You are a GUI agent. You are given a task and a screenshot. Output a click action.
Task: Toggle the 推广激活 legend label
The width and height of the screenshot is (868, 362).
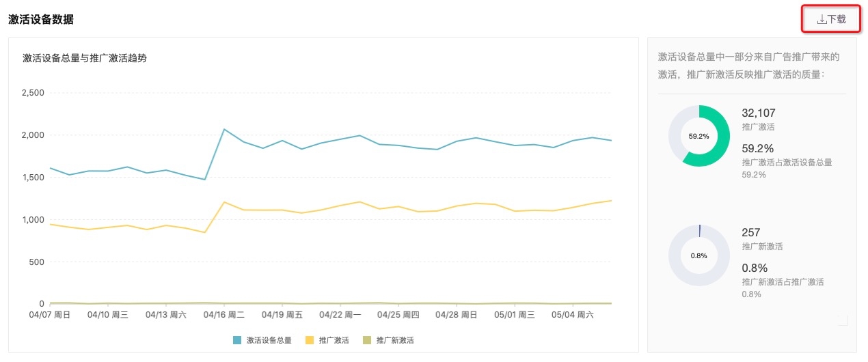(x=333, y=340)
